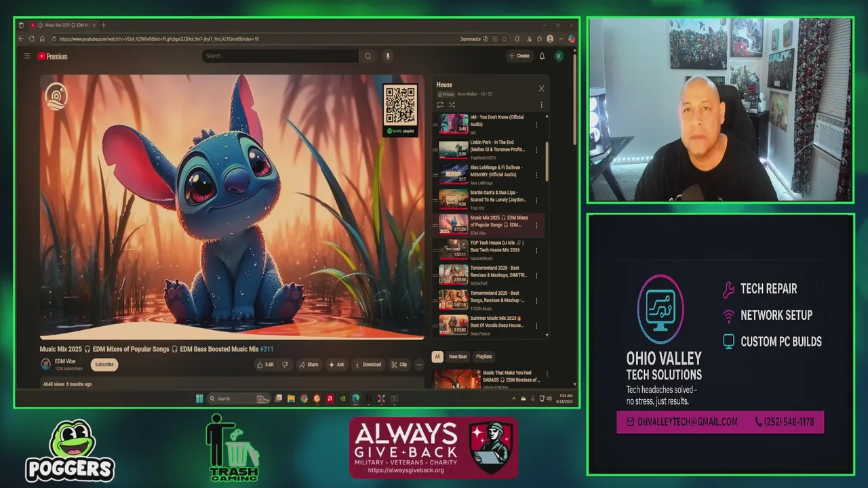Go back with the browser back arrow

[21, 39]
